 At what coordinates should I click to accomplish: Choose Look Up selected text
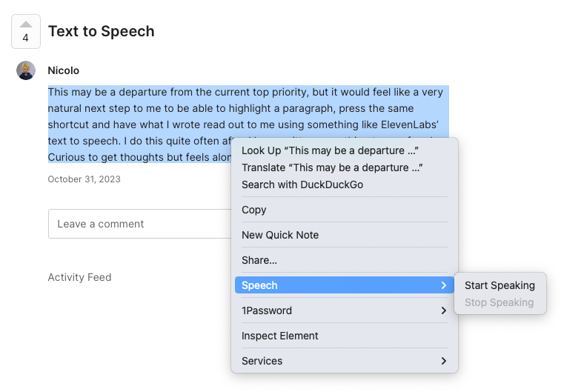point(330,150)
